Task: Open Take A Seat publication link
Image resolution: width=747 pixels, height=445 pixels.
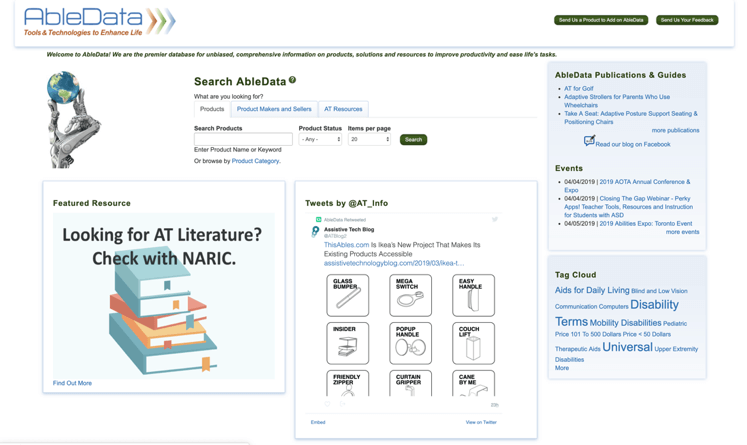Action: (x=631, y=118)
